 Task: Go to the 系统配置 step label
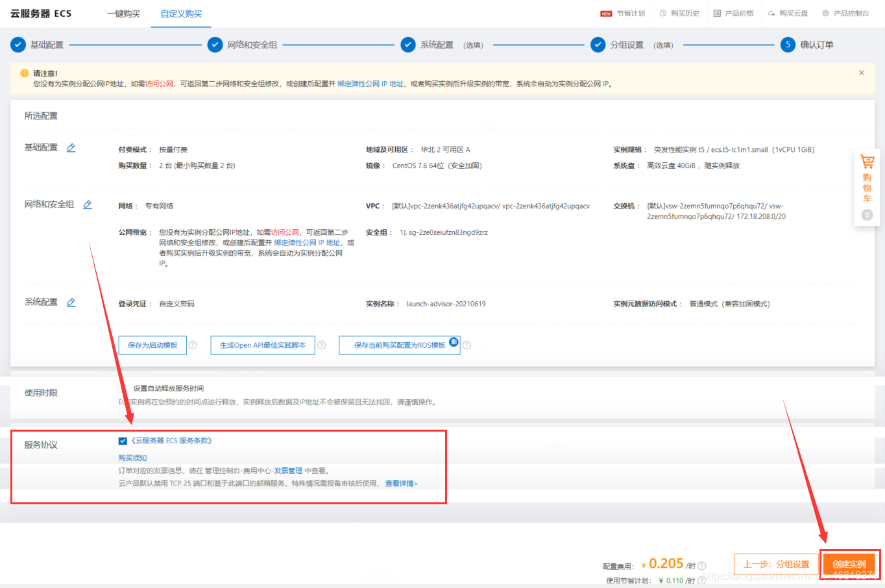437,45
